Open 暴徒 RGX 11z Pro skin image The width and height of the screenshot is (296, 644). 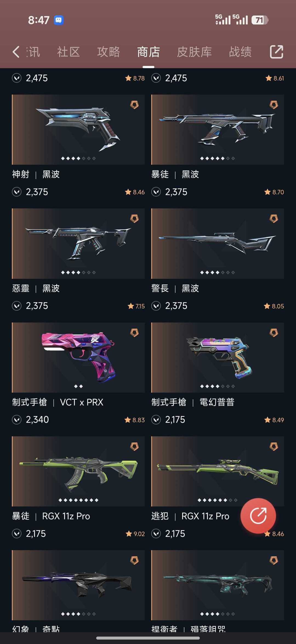point(78,471)
